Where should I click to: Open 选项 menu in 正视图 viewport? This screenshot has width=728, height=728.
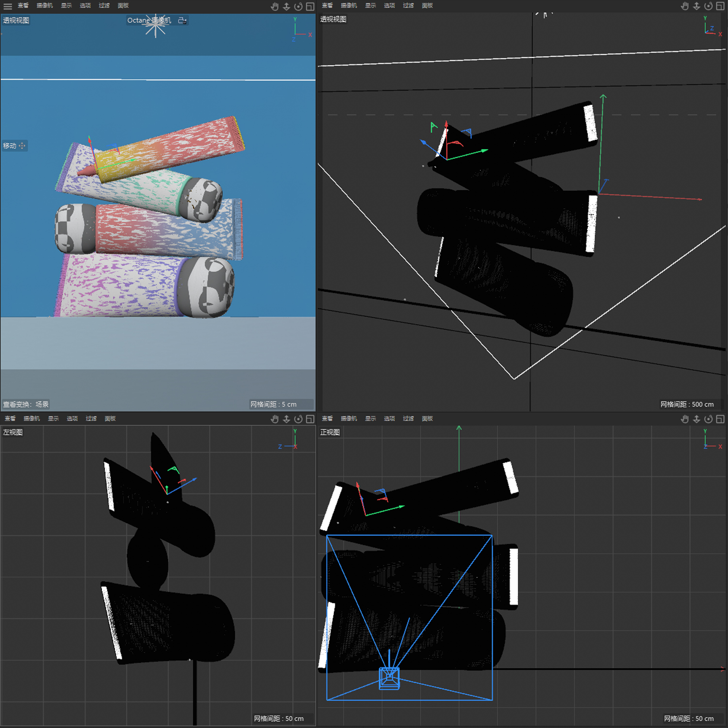coord(390,419)
